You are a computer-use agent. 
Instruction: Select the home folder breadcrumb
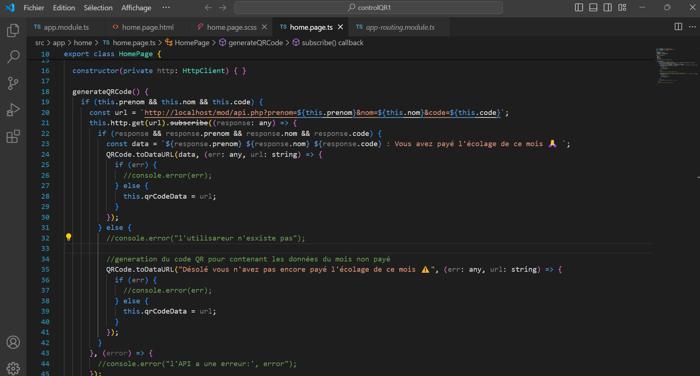[x=83, y=43]
